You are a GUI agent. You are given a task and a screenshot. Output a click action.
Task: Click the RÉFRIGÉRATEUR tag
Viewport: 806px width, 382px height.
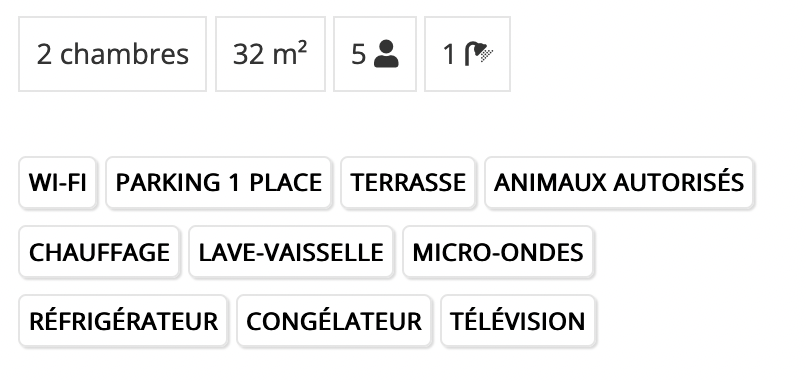[x=123, y=321]
